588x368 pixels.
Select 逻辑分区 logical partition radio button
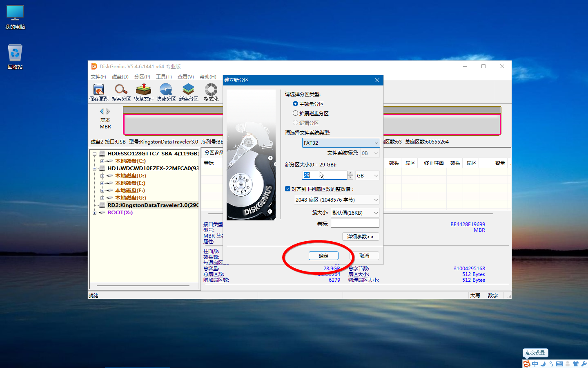pyautogui.click(x=295, y=123)
